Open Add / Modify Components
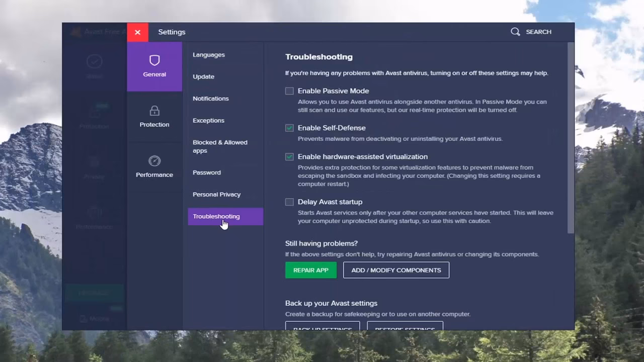The image size is (644, 362). [x=396, y=270]
